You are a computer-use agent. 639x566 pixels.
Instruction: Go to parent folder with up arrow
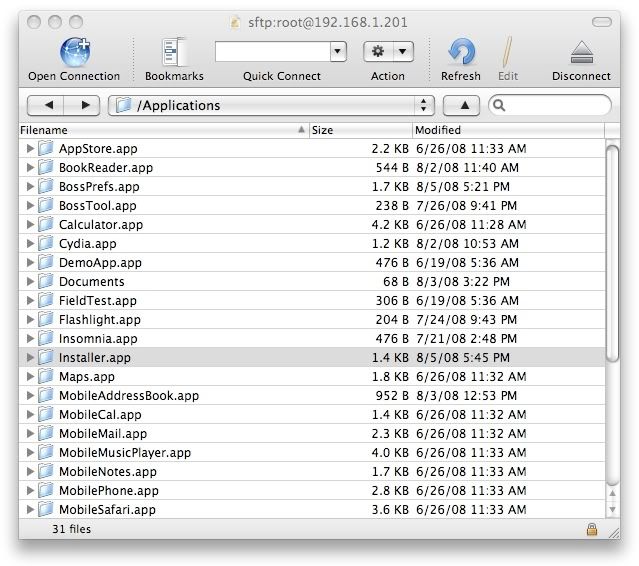click(x=461, y=106)
